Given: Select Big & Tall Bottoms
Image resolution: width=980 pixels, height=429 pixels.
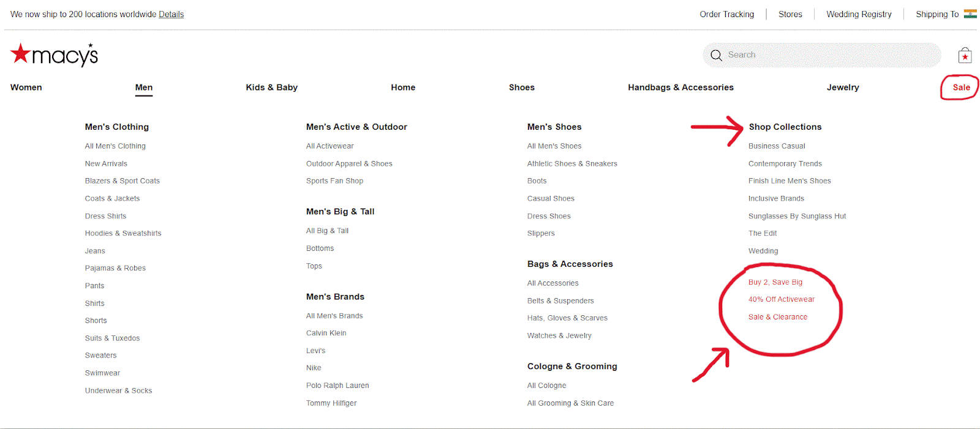Looking at the screenshot, I should pyautogui.click(x=320, y=248).
